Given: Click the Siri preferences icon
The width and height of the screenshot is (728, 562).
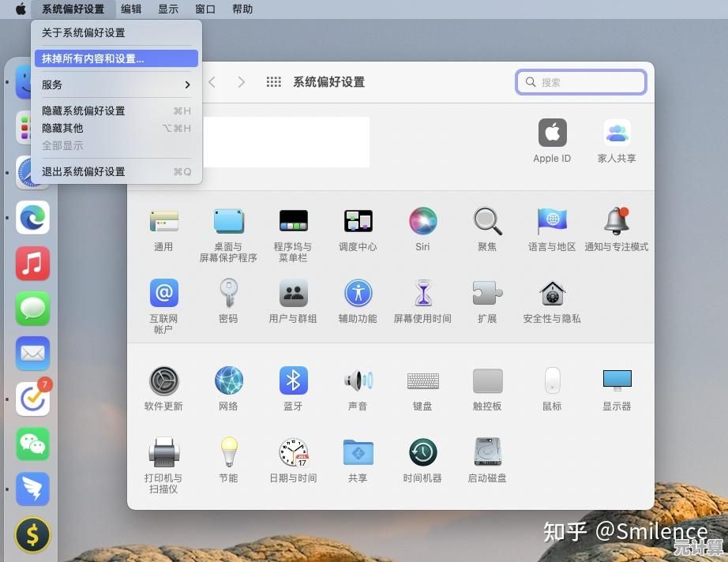Looking at the screenshot, I should click(422, 222).
